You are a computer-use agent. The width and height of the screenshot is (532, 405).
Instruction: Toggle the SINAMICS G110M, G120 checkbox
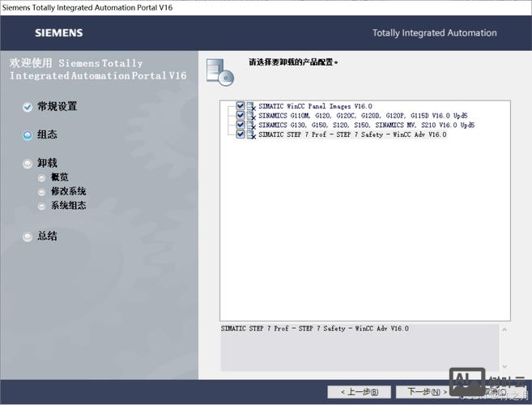240,116
